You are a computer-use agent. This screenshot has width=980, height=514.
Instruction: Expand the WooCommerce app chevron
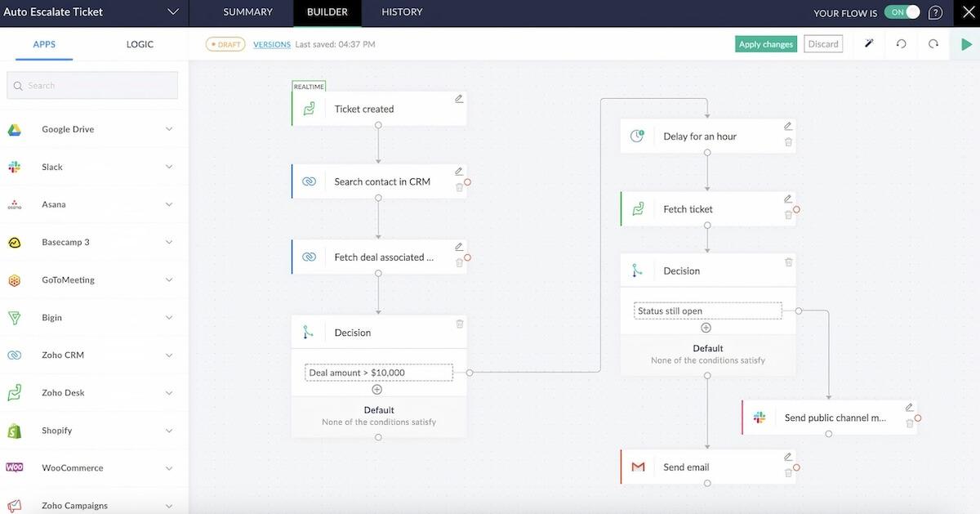point(169,468)
